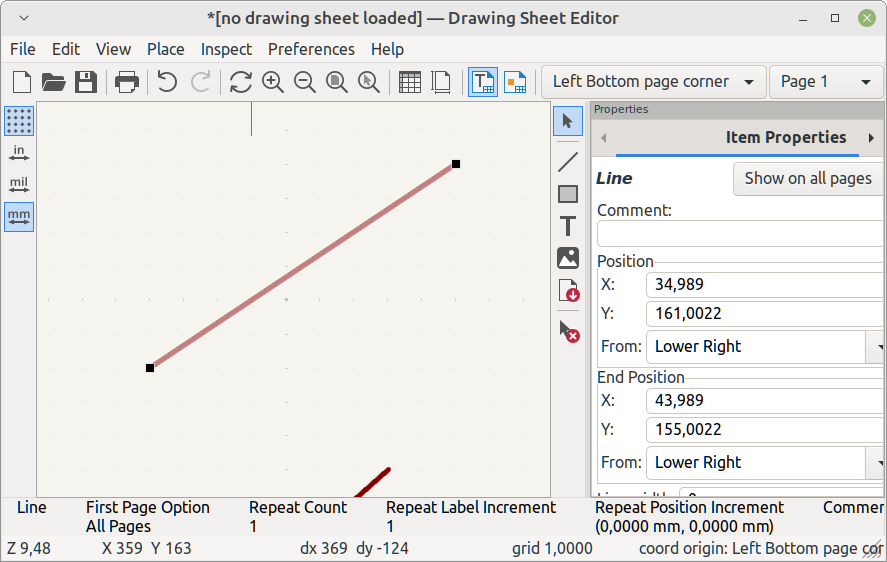Image resolution: width=887 pixels, height=562 pixels.
Task: Switch units to inches
Action: pos(19,153)
